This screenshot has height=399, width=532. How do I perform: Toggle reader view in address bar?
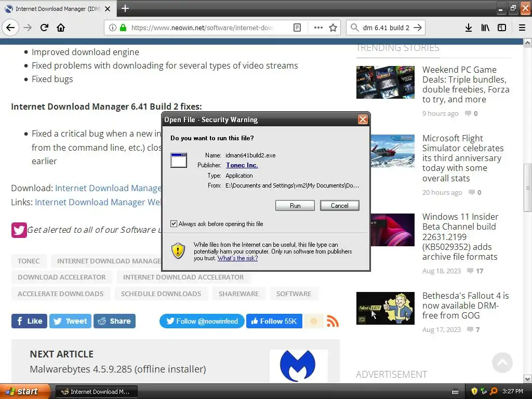click(297, 28)
